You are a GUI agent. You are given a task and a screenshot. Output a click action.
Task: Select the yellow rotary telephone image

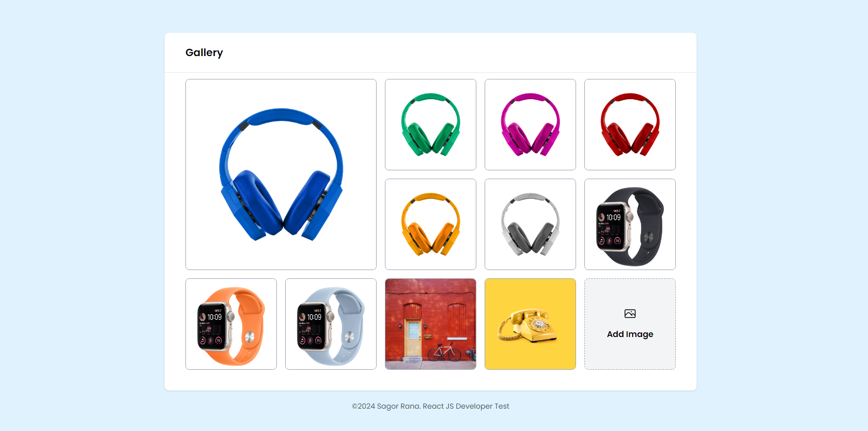click(530, 324)
